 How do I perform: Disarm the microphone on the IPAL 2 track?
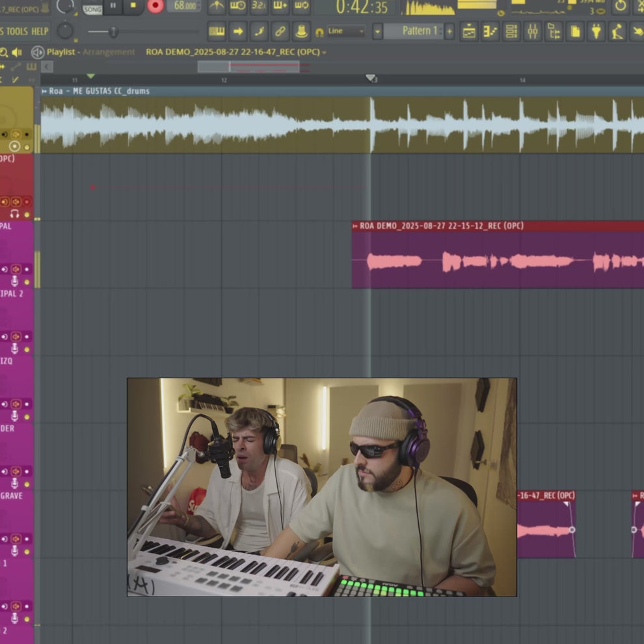(x=15, y=349)
